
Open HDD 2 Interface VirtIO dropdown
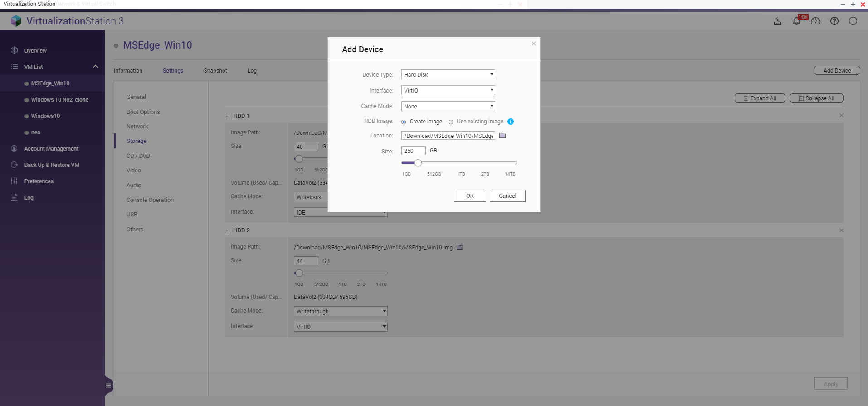tap(341, 327)
